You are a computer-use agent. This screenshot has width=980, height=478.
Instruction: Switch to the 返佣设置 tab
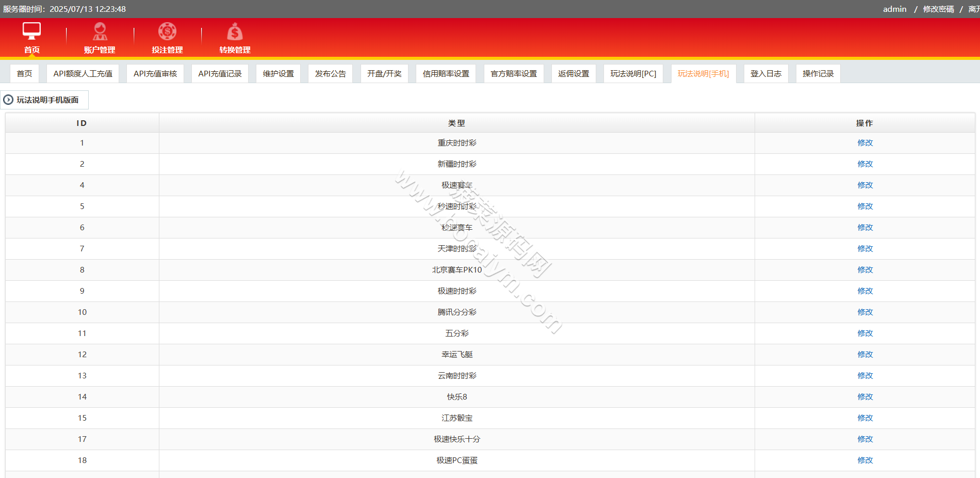(574, 74)
